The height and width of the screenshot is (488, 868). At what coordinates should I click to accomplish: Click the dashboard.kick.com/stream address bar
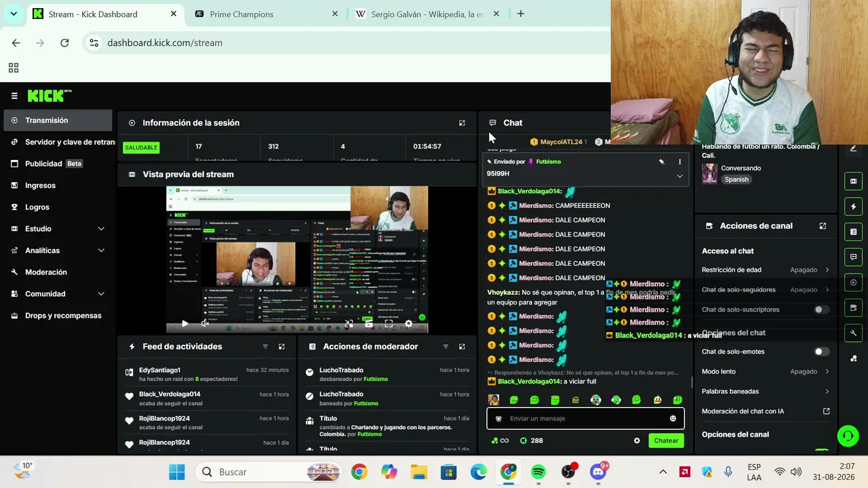165,43
